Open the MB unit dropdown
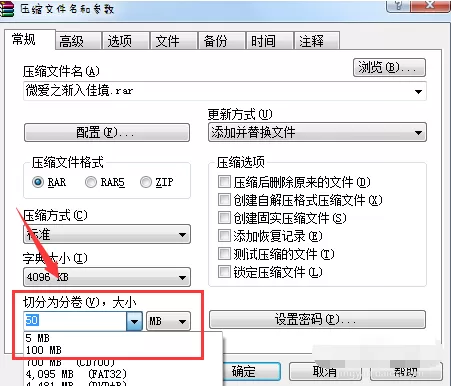The image size is (451, 386). coord(168,321)
